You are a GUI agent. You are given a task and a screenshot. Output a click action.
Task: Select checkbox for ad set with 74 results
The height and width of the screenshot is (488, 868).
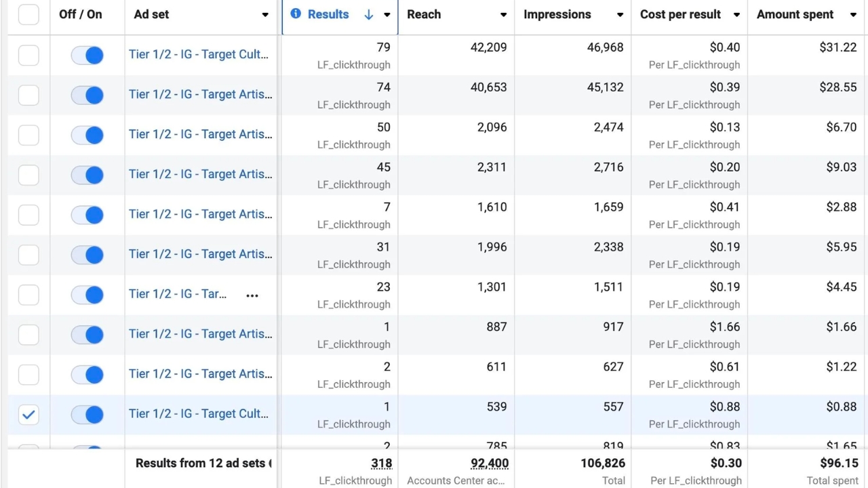pyautogui.click(x=28, y=96)
